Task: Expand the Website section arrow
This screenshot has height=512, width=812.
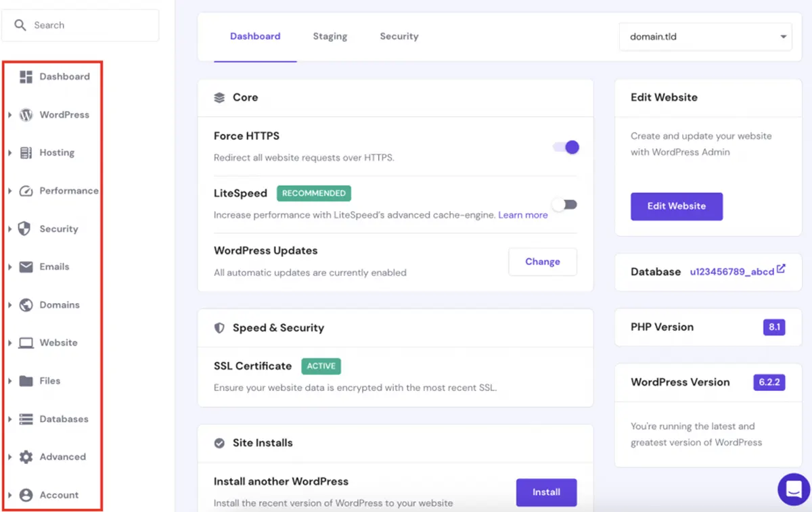Action: pyautogui.click(x=9, y=343)
